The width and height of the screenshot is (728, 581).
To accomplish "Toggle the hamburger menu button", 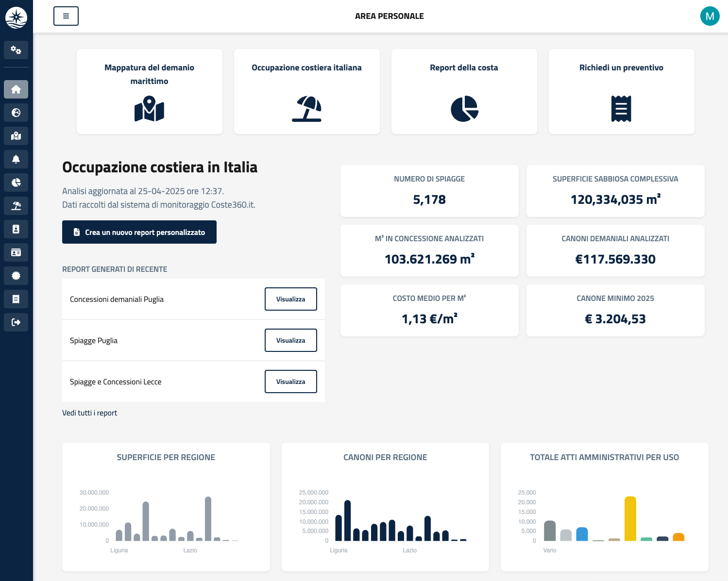I will tap(66, 16).
